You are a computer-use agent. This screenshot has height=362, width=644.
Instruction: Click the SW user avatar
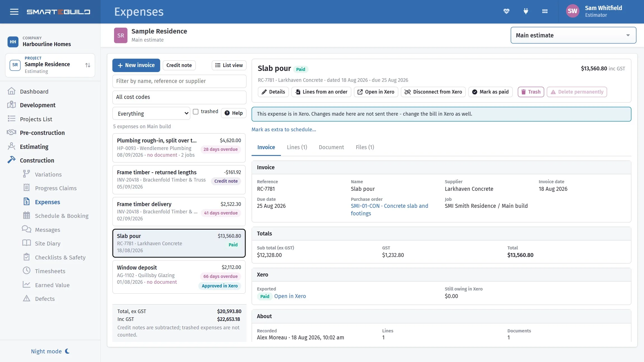tap(572, 11)
